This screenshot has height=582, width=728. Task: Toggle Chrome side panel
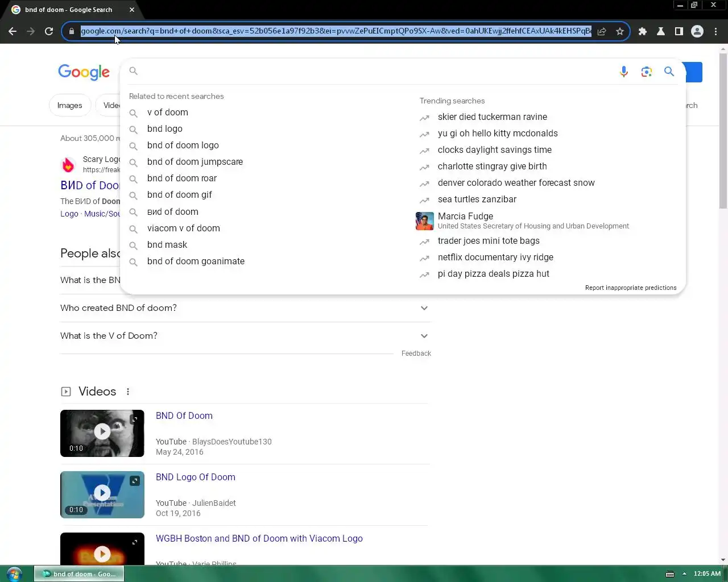(x=679, y=31)
